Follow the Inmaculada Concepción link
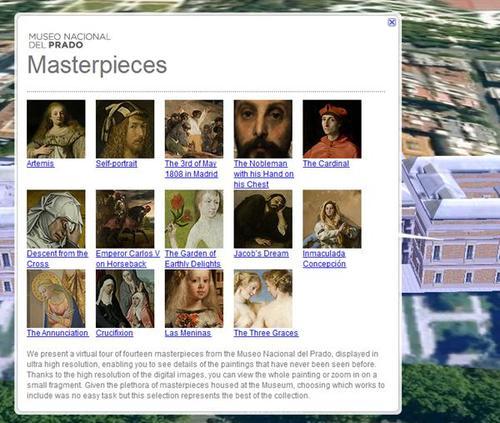Image resolution: width=500 pixels, height=423 pixels. point(324,259)
